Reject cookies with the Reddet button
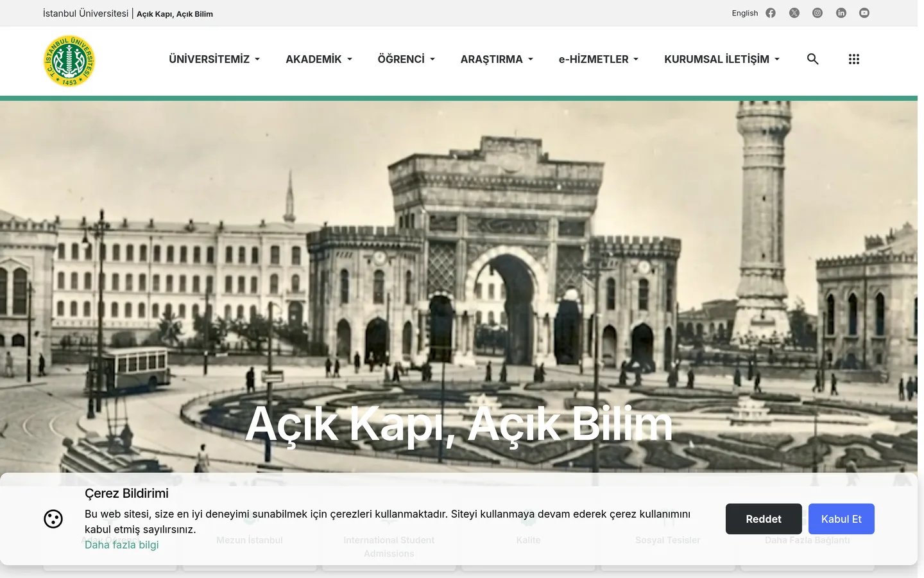This screenshot has height=578, width=924. tap(764, 519)
